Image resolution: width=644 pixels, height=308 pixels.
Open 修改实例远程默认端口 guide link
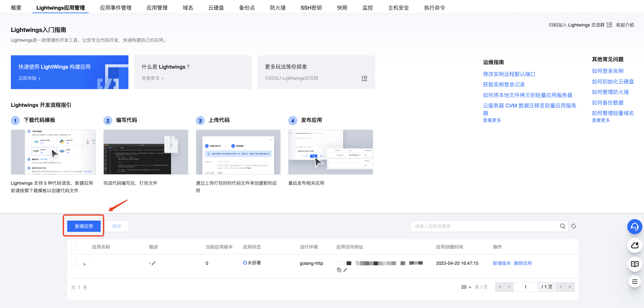[509, 74]
